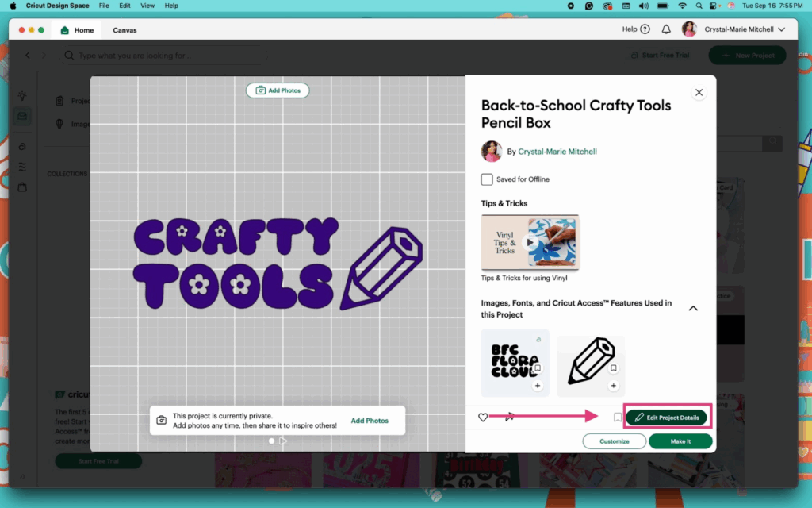Viewport: 812px width, 508px height.
Task: Click the search field placeholder text
Action: pyautogui.click(x=135, y=55)
